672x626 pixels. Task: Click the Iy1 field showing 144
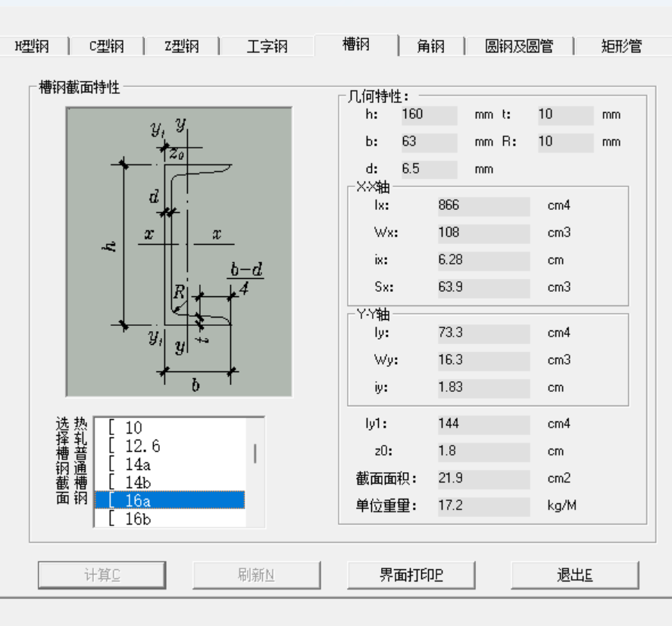click(484, 424)
